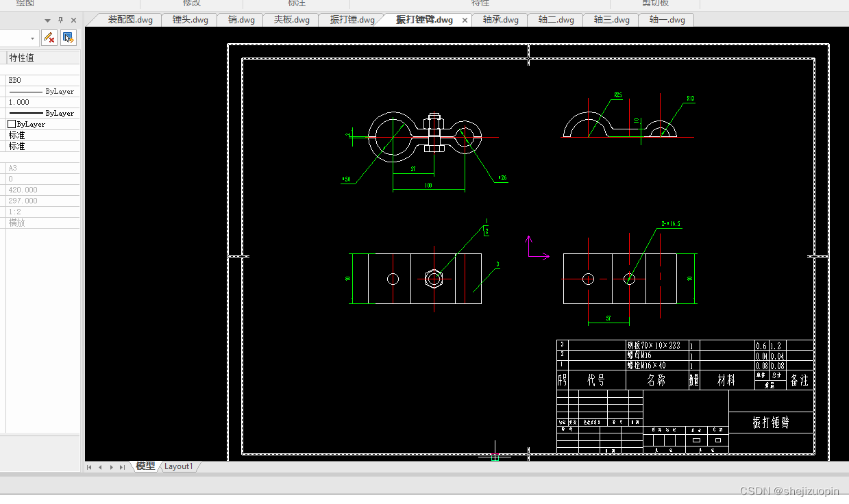
Task: Switch to the 夹板.dwg tab
Action: tap(292, 20)
